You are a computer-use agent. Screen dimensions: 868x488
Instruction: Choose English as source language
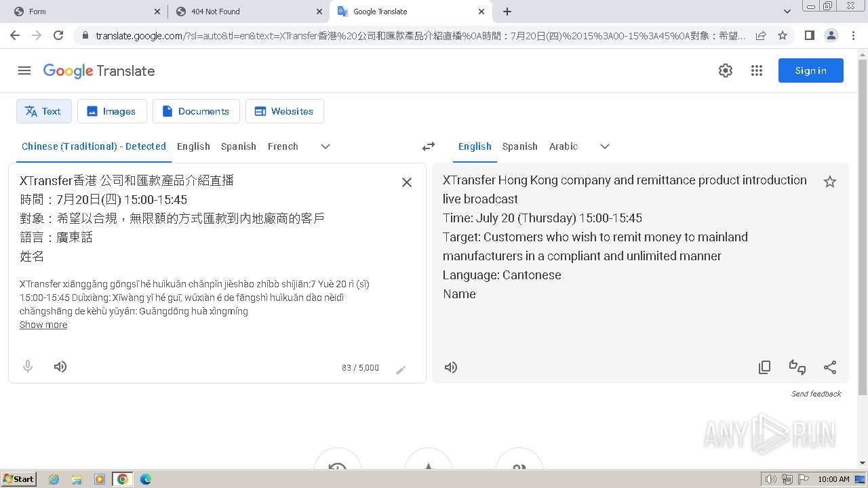click(193, 146)
